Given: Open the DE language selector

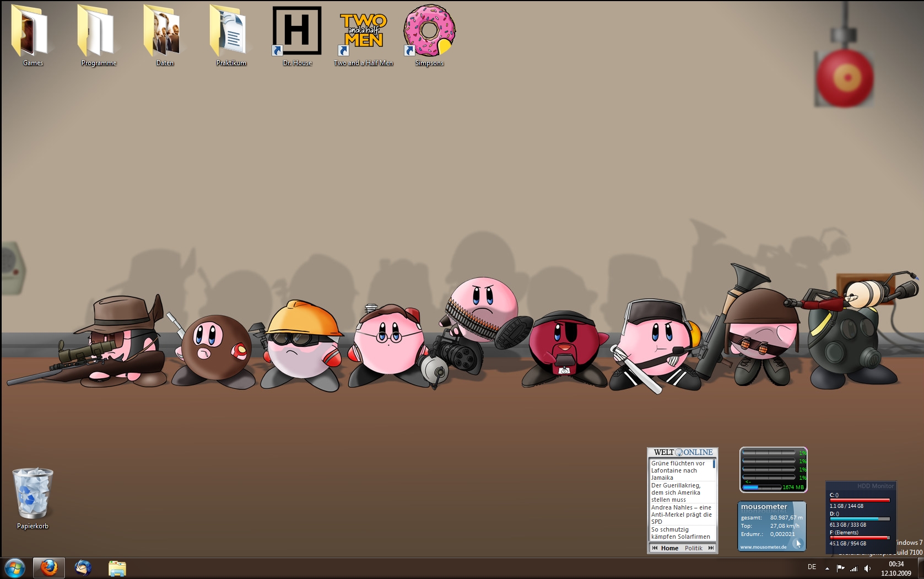Looking at the screenshot, I should pyautogui.click(x=812, y=567).
